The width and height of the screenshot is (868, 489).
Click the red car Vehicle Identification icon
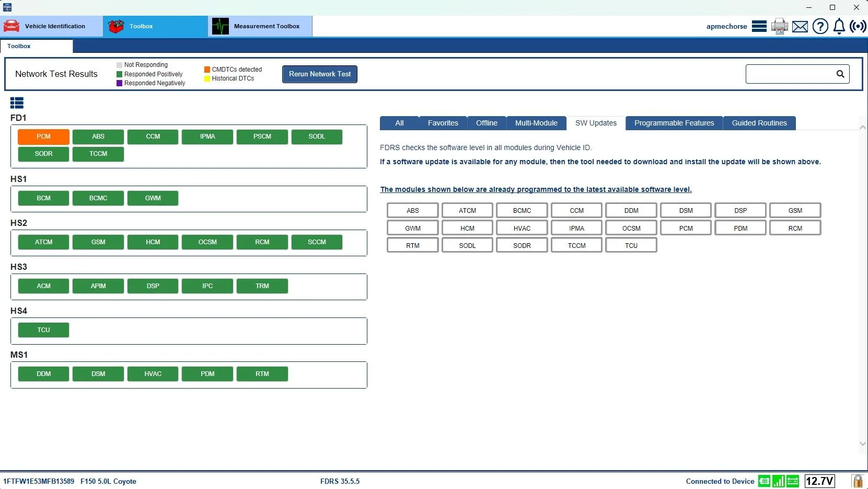pos(11,26)
